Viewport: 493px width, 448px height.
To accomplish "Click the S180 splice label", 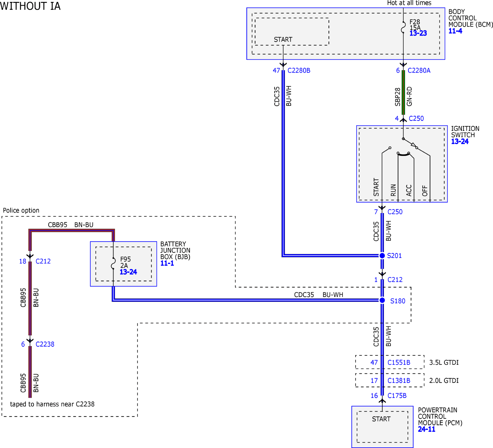I will [398, 301].
